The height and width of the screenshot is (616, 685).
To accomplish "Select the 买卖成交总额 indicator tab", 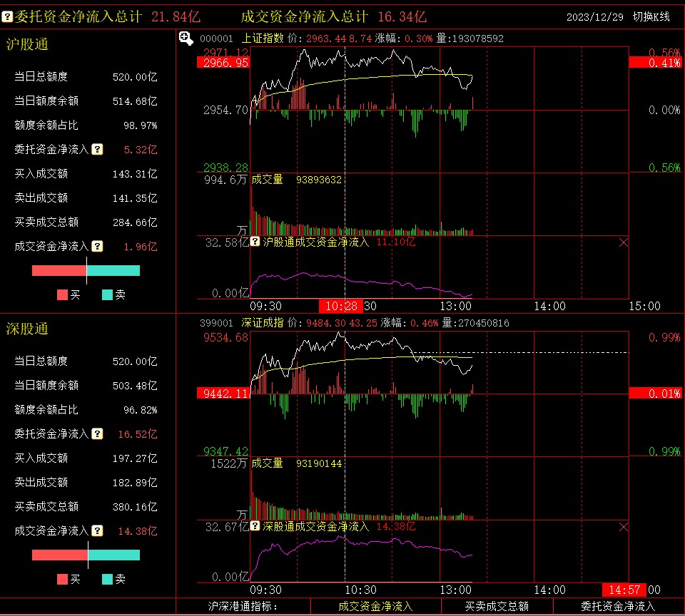I will point(497,607).
